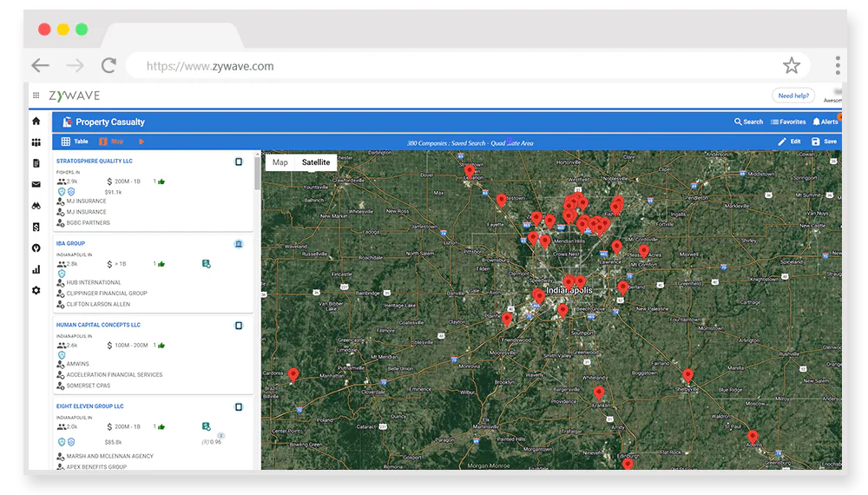Open the bar chart icon in sidebar
868x495 pixels.
pyautogui.click(x=36, y=270)
